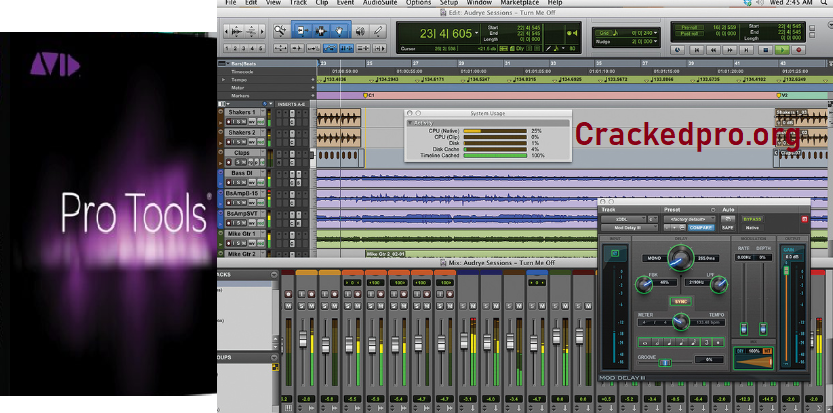The height and width of the screenshot is (413, 833).
Task: Open the AudioSuite menu
Action: point(380,3)
